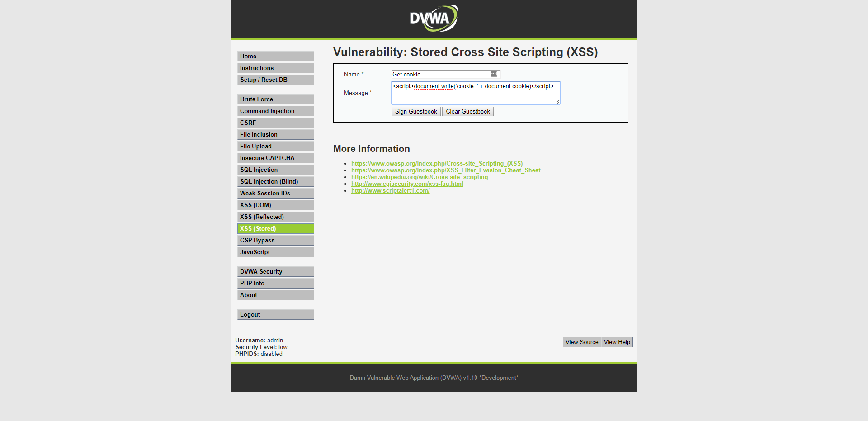Open the SQL Injection (Blind) menu item

click(x=275, y=181)
